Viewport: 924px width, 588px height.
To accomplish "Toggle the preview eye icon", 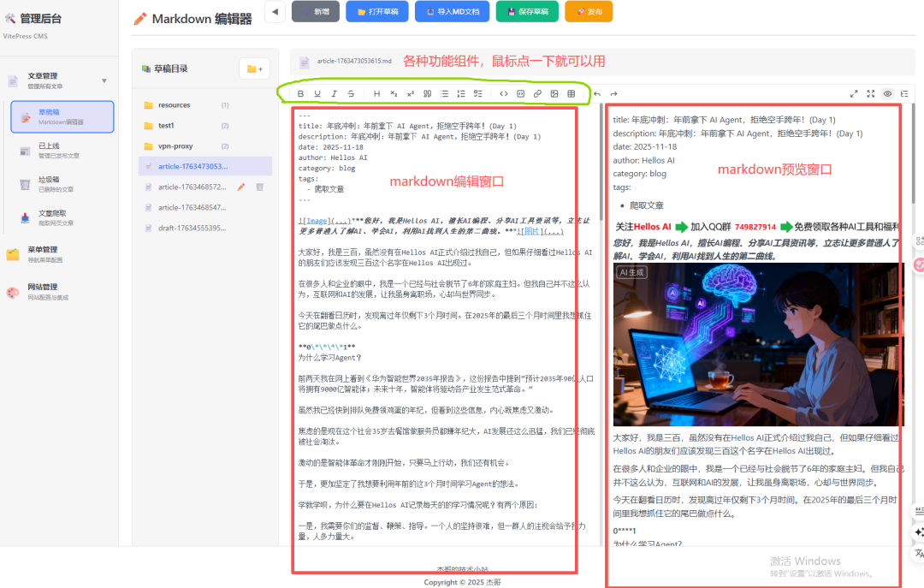I will tap(888, 94).
